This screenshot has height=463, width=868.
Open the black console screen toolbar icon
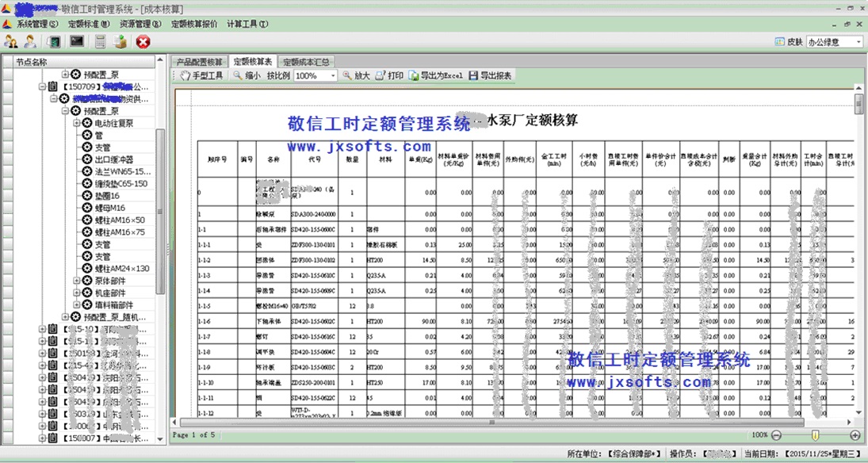coord(76,41)
